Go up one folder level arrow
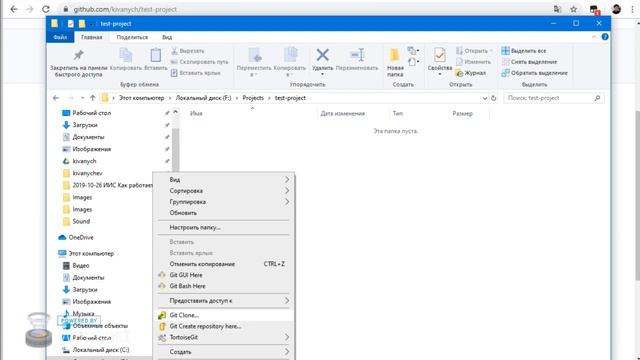The height and width of the screenshot is (360, 640). point(93,98)
